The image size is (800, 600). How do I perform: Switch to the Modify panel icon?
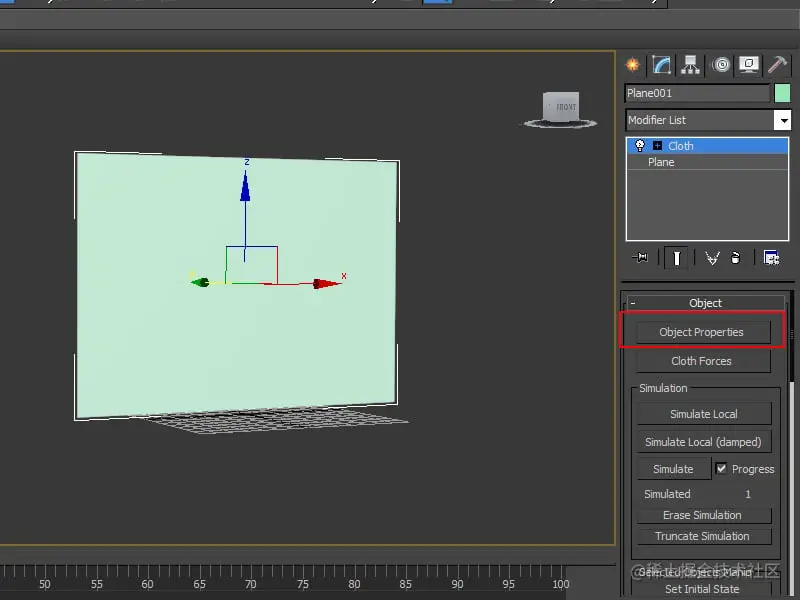(661, 65)
